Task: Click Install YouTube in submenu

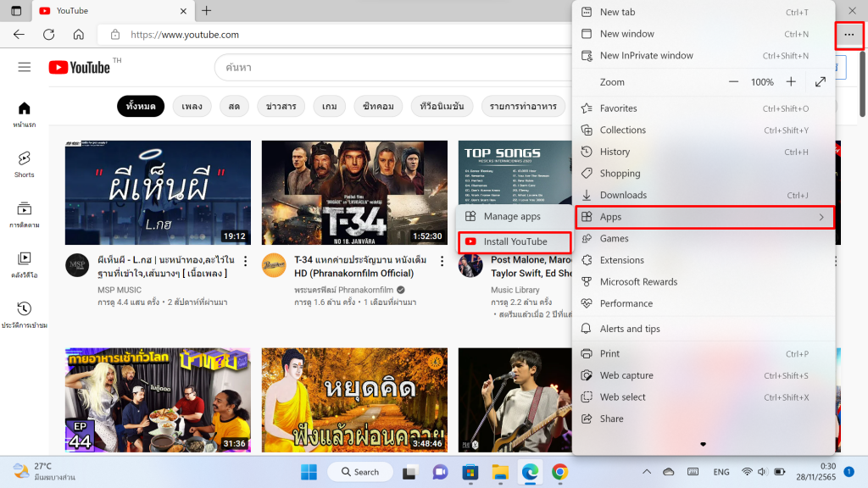Action: click(515, 241)
